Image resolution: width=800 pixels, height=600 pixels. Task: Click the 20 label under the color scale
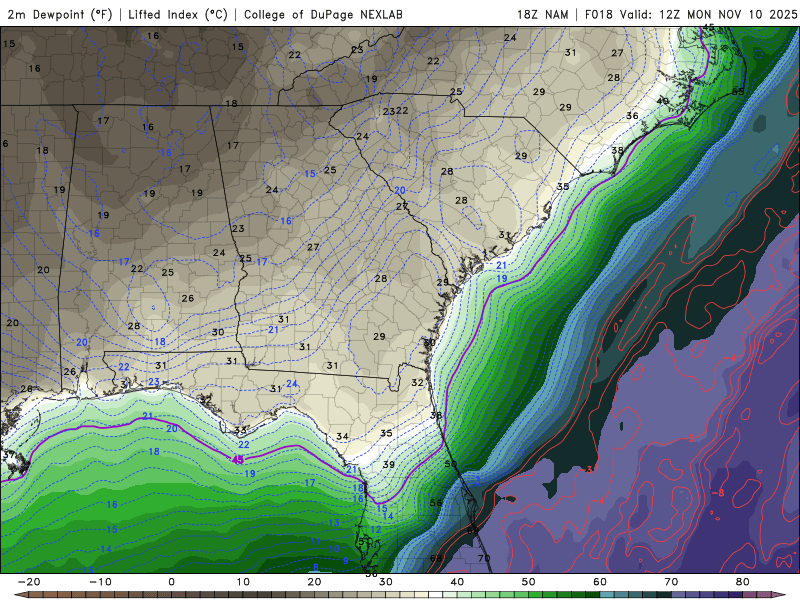click(314, 582)
